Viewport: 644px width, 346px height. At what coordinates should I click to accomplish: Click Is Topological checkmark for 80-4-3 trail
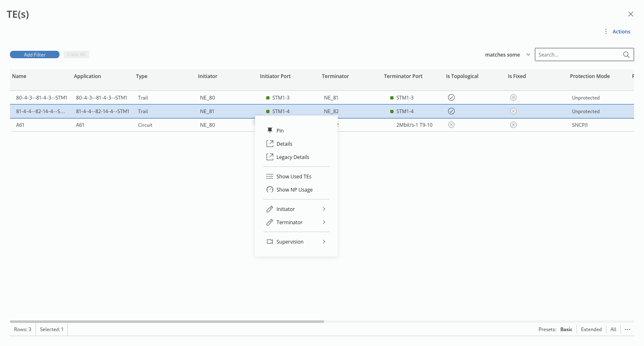click(x=451, y=97)
